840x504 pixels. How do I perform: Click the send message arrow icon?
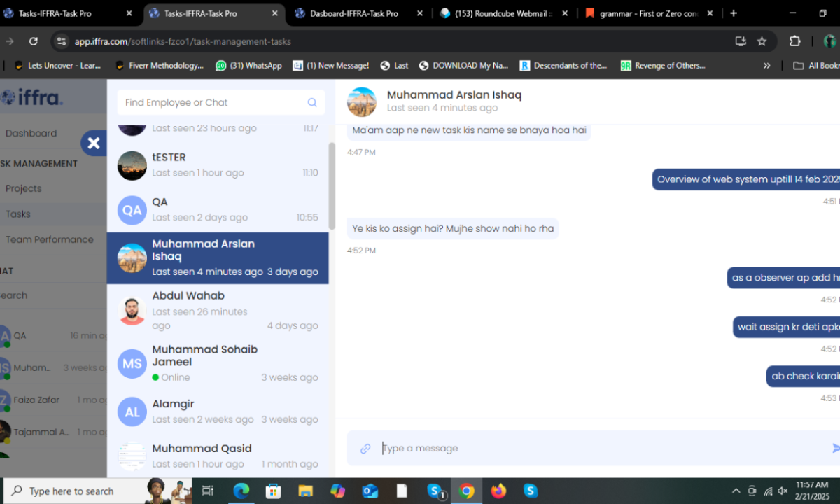pos(836,449)
